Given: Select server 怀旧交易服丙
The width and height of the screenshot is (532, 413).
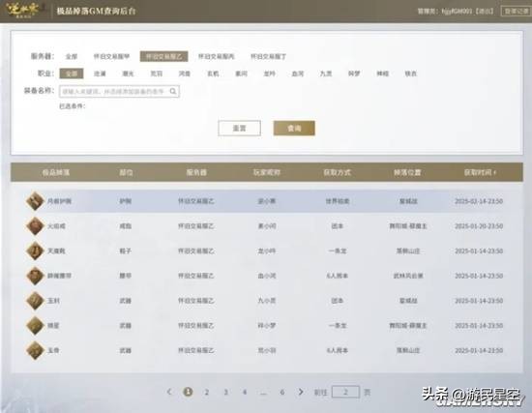Looking at the screenshot, I should [216, 57].
